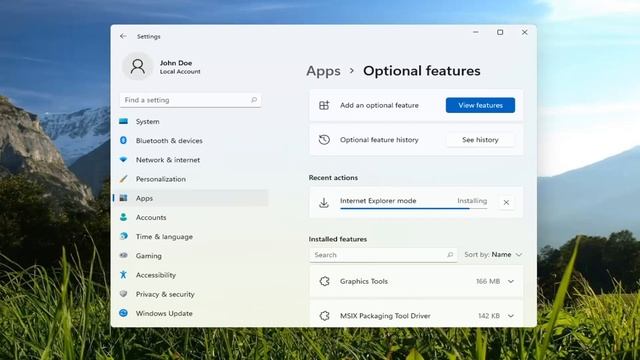
Task: Select Apps label in sidebar
Action: click(144, 198)
